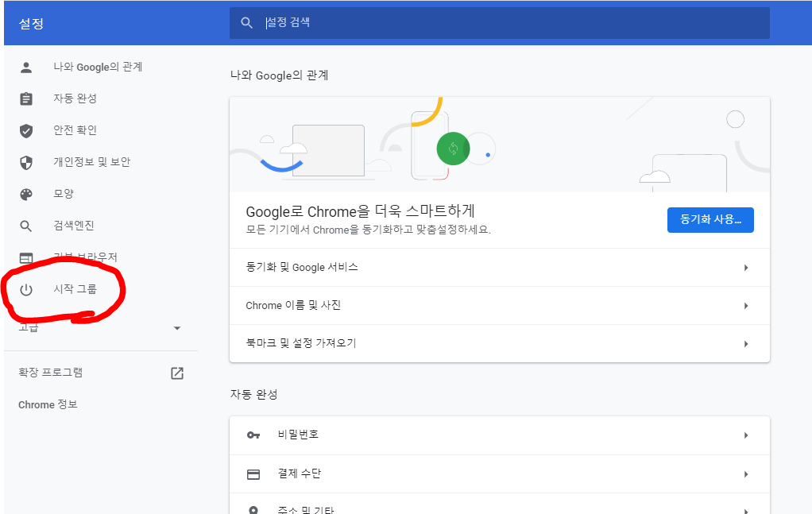This screenshot has height=514, width=812.
Task: Click the shield check icon beside 안전 확인
Action: [26, 131]
